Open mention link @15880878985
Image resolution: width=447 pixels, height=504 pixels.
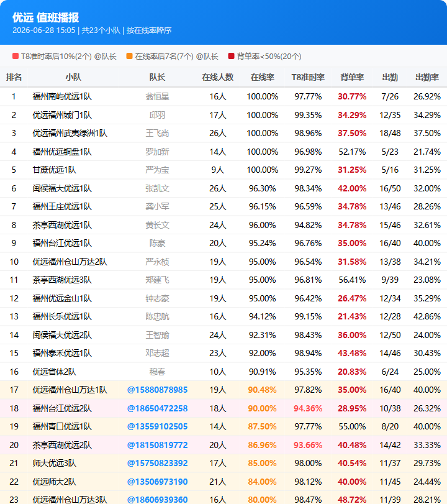tap(157, 390)
